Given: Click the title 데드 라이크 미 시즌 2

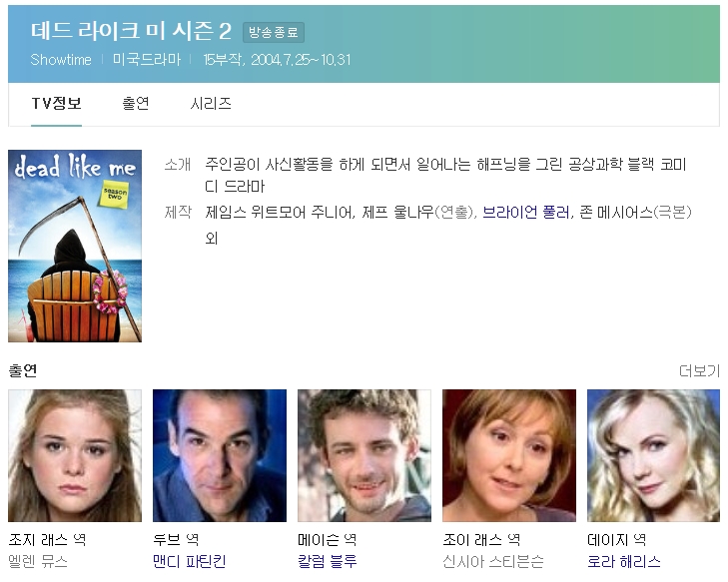Looking at the screenshot, I should coord(131,31).
